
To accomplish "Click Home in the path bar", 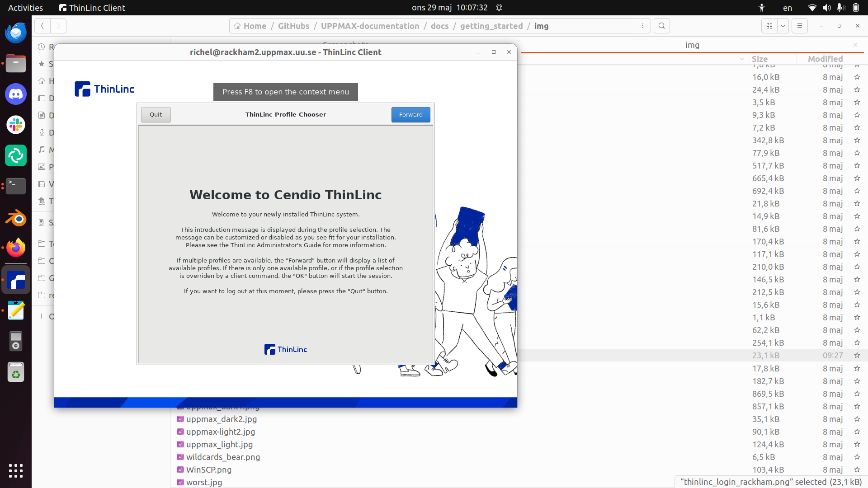I will (250, 26).
